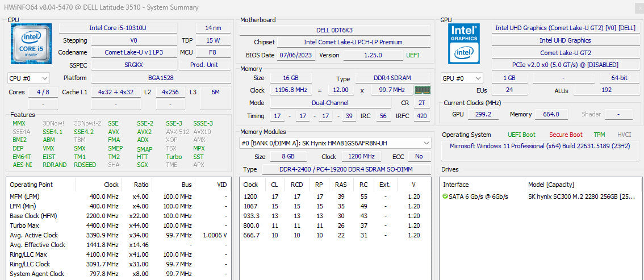Click the memory size 16 GB field
This screenshot has height=280, width=644.
pyautogui.click(x=291, y=78)
